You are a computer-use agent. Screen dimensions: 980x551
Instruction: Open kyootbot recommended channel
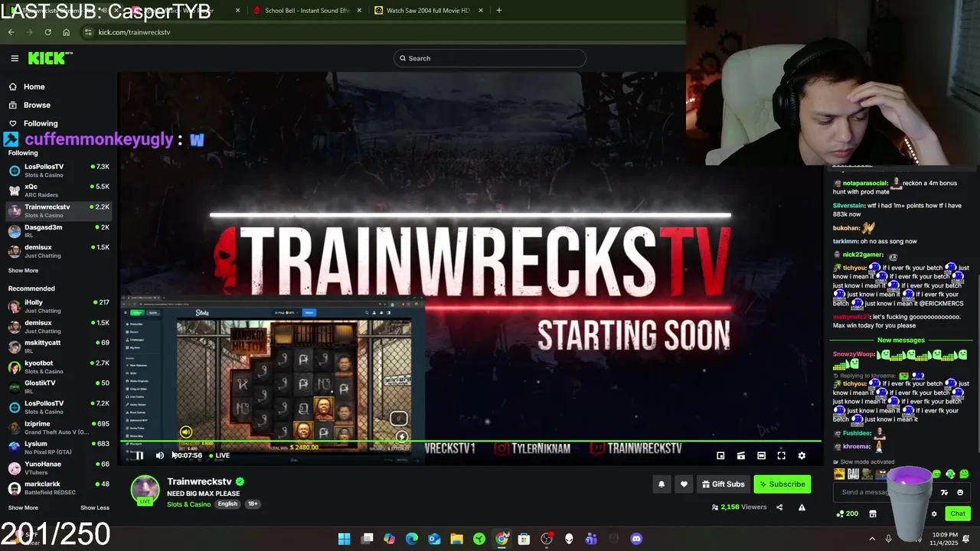(59, 367)
